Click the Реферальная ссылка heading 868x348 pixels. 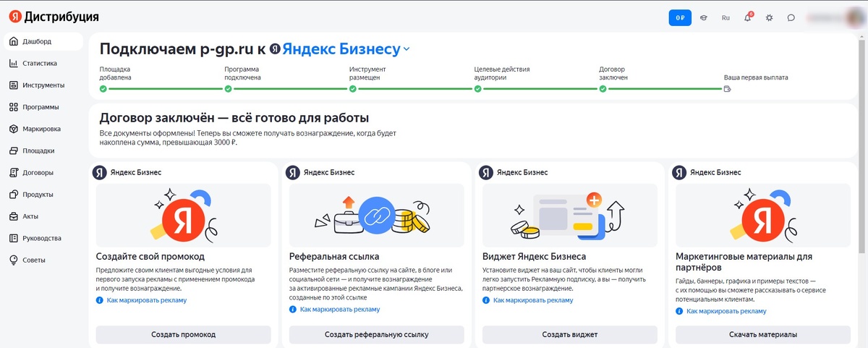click(333, 257)
